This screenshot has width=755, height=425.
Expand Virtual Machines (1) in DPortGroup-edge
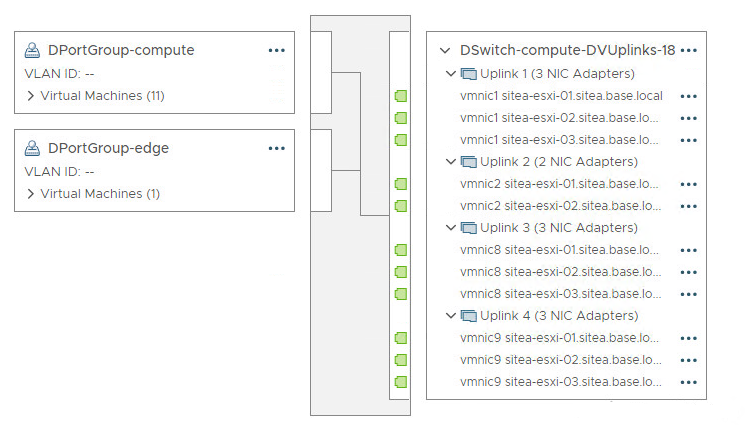pyautogui.click(x=31, y=194)
